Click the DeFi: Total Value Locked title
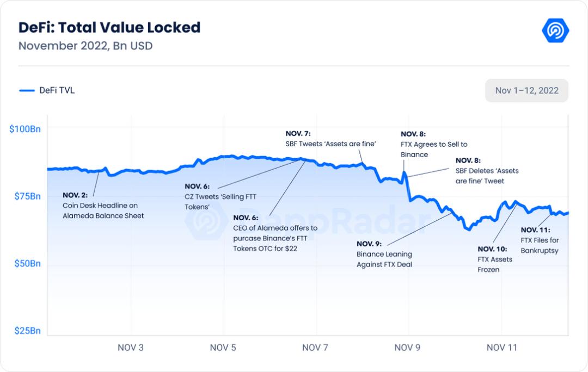Screen dimensions: 588x372 coord(109,27)
